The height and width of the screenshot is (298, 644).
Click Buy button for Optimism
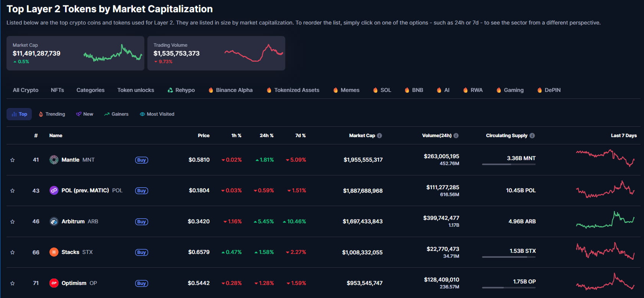tap(142, 283)
